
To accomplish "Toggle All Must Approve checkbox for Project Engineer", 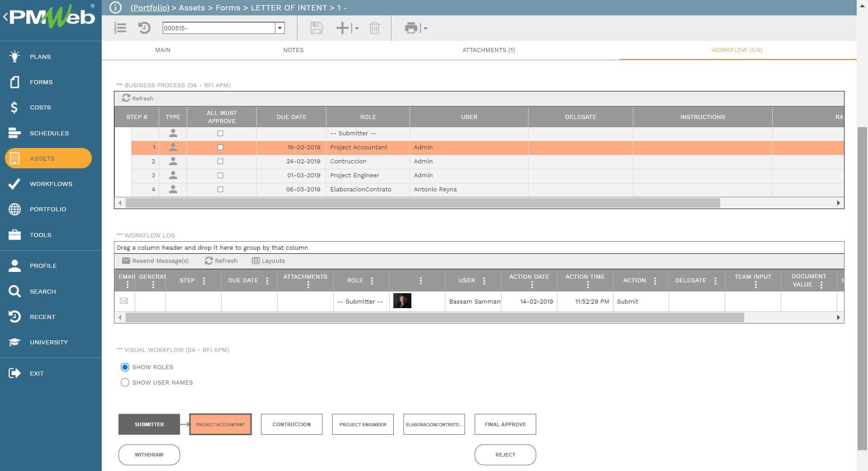I will point(220,175).
